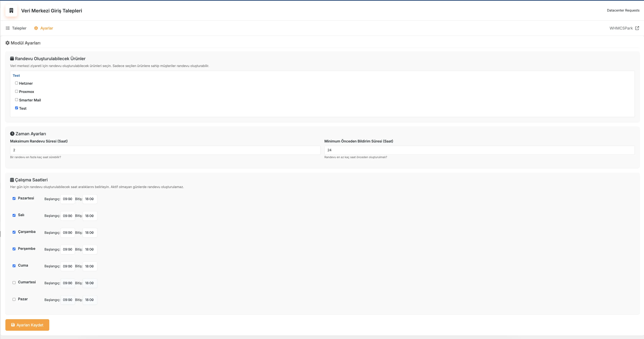Edit Salı Bitiş time
Image resolution: width=644 pixels, height=339 pixels.
[x=90, y=216]
